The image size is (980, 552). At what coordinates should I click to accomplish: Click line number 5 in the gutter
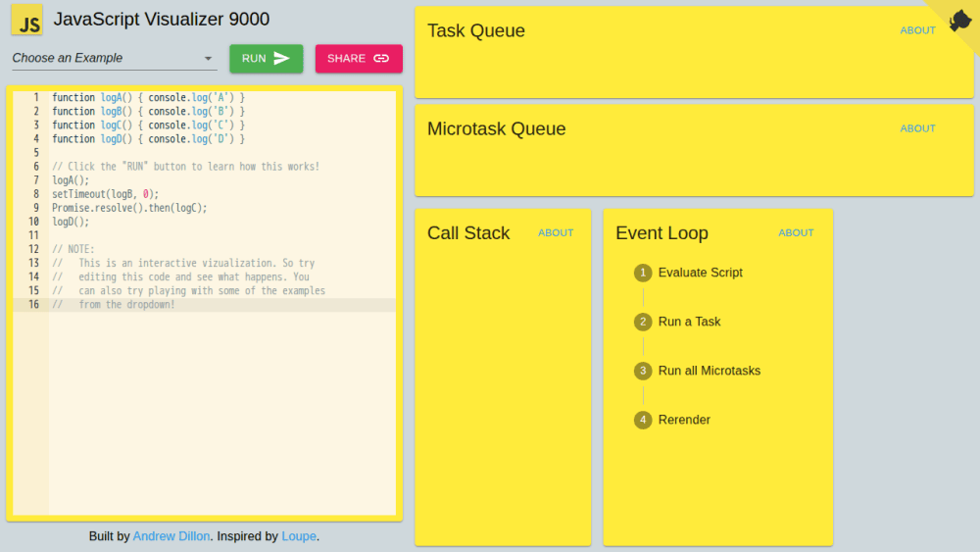(x=35, y=153)
